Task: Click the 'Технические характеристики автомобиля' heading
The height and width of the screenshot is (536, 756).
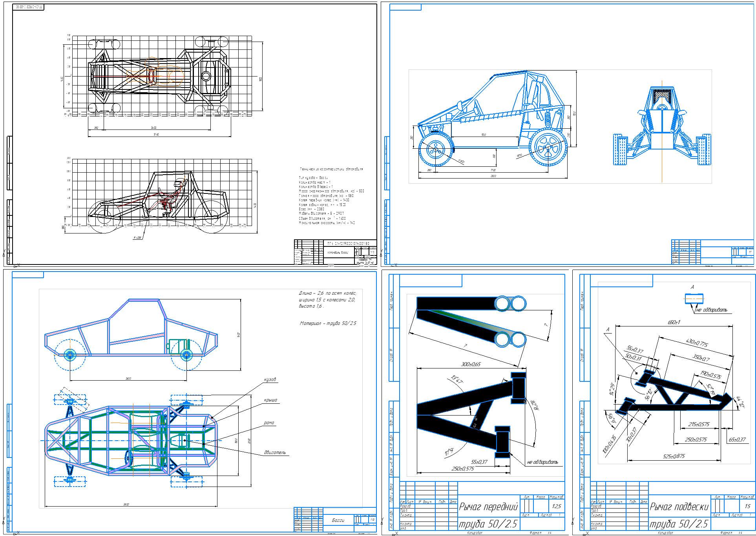Action: coord(332,169)
